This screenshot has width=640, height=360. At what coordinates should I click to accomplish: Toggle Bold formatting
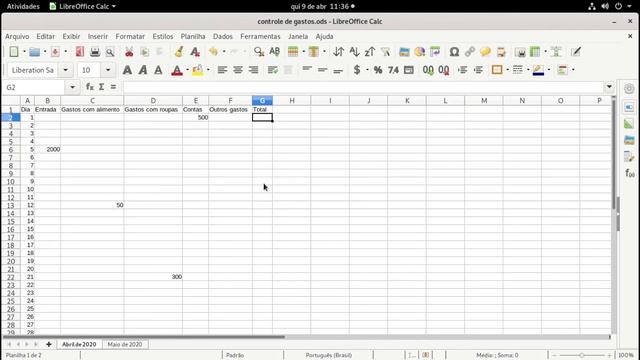[x=127, y=70]
